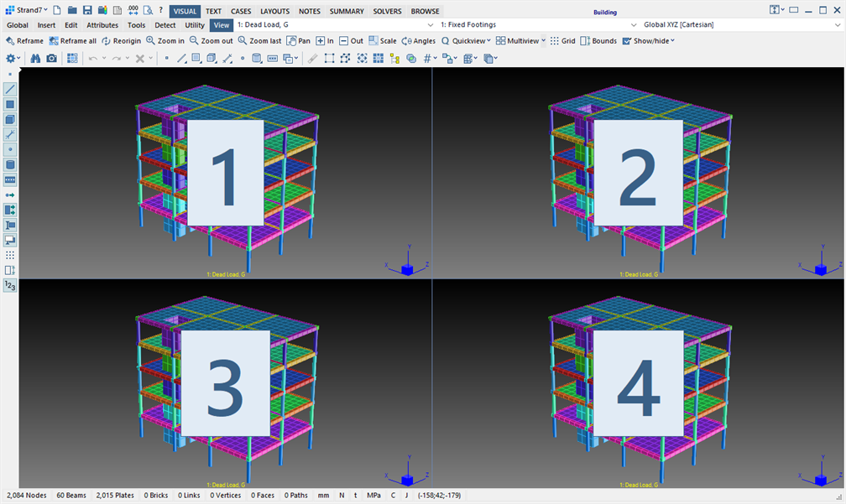Click the Zoom out button
The width and height of the screenshot is (846, 504).
pos(211,40)
